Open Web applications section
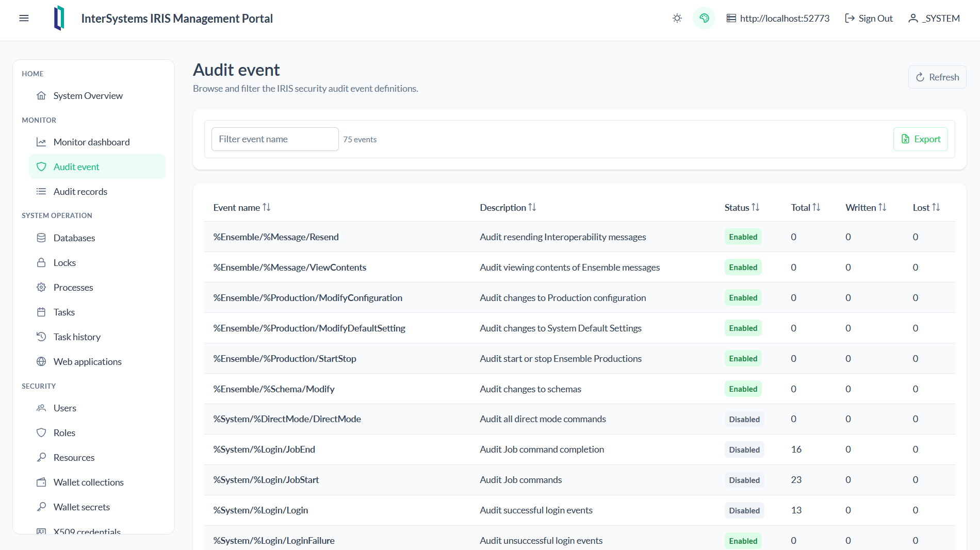The width and height of the screenshot is (980, 550). click(x=97, y=362)
